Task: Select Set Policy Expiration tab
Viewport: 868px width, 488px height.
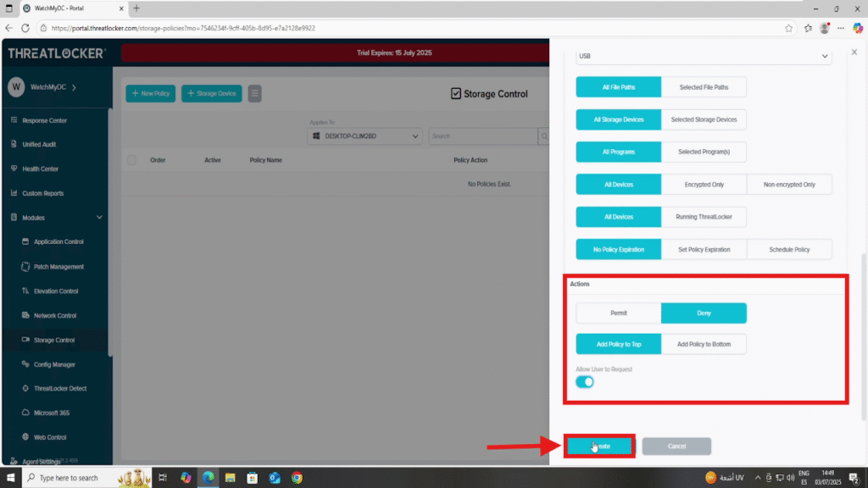Action: tap(704, 250)
